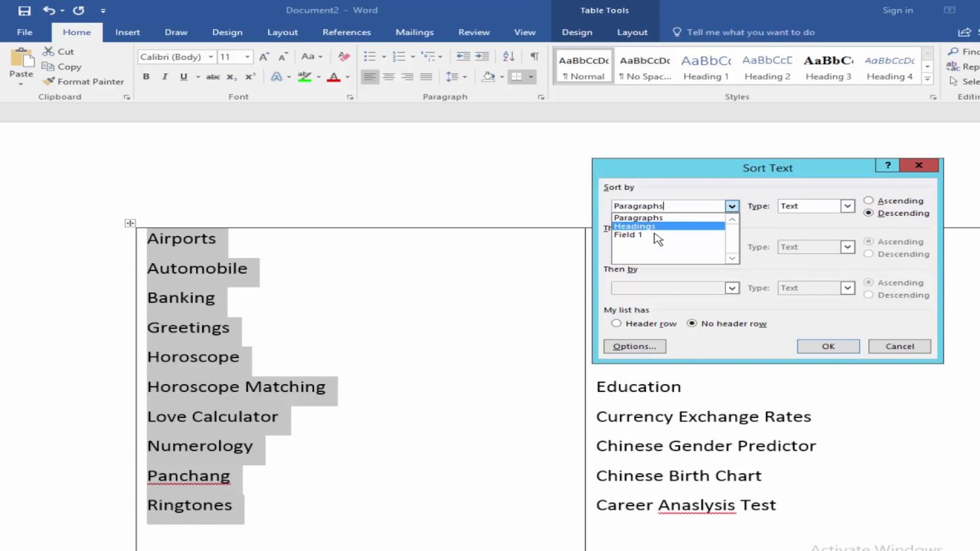Choose the No header row option
Image resolution: width=980 pixels, height=551 pixels.
tap(727, 324)
